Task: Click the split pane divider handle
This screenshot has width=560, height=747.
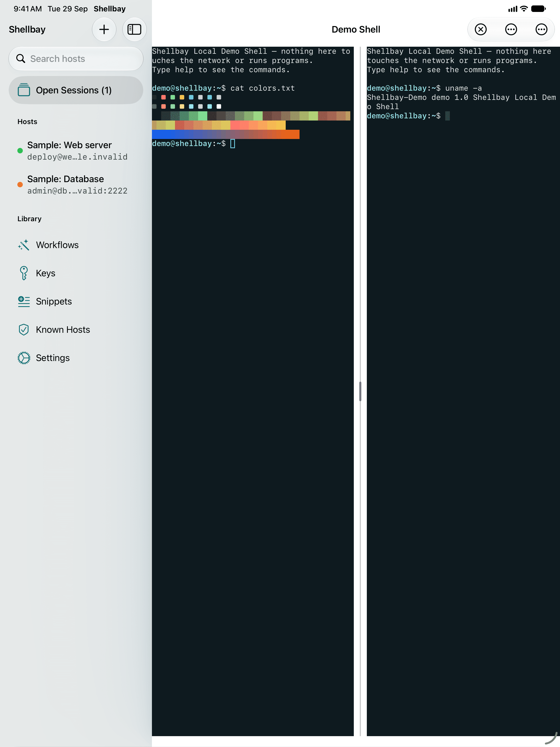Action: pos(360,391)
